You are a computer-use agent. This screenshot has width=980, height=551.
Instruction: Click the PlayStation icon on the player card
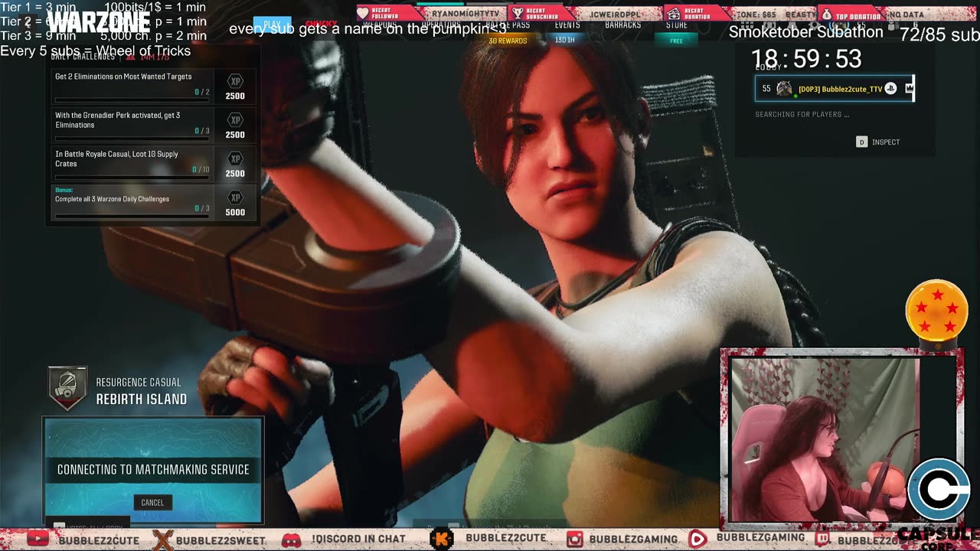(890, 89)
